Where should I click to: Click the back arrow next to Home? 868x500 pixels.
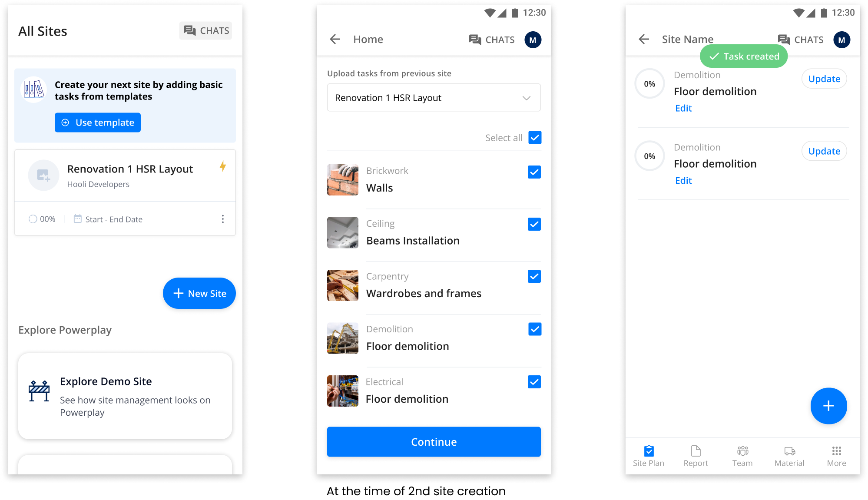pyautogui.click(x=335, y=40)
